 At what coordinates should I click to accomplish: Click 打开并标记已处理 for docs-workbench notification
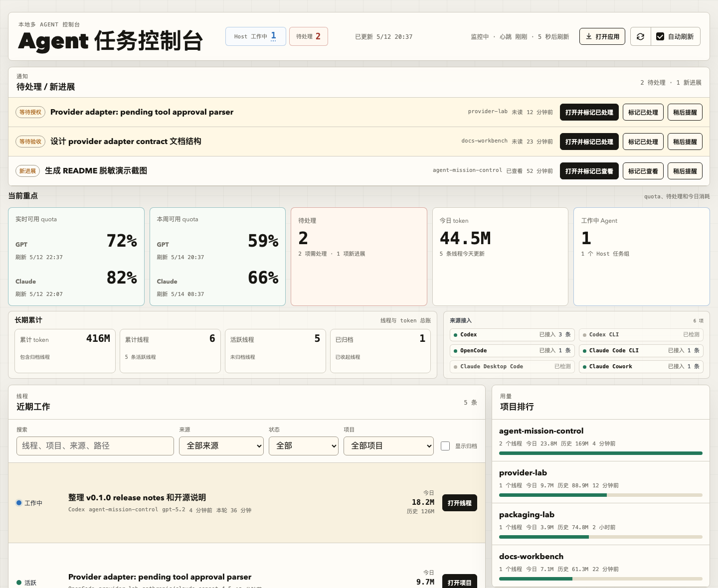point(589,142)
